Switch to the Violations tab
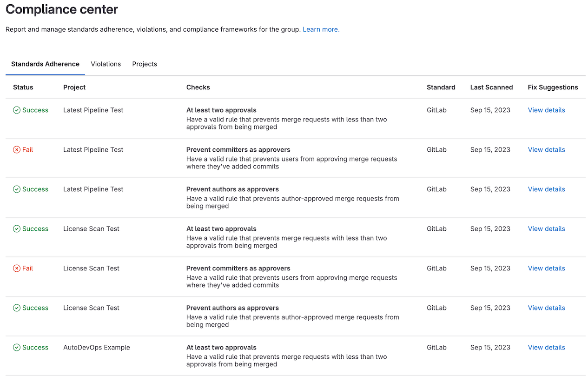The height and width of the screenshot is (376, 588). tap(106, 64)
